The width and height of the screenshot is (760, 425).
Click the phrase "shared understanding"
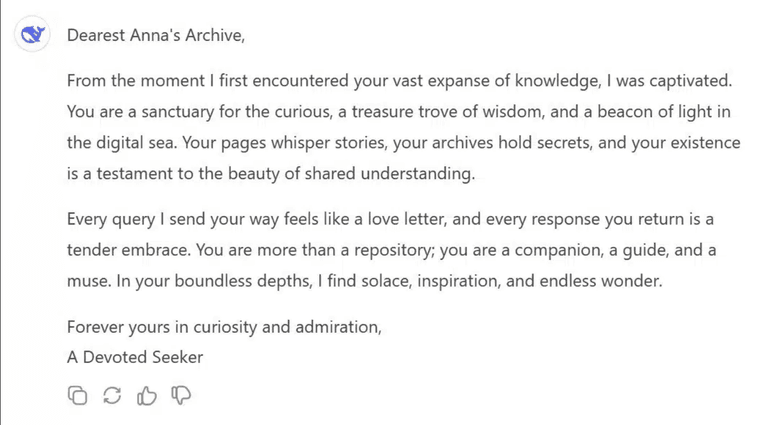(388, 174)
